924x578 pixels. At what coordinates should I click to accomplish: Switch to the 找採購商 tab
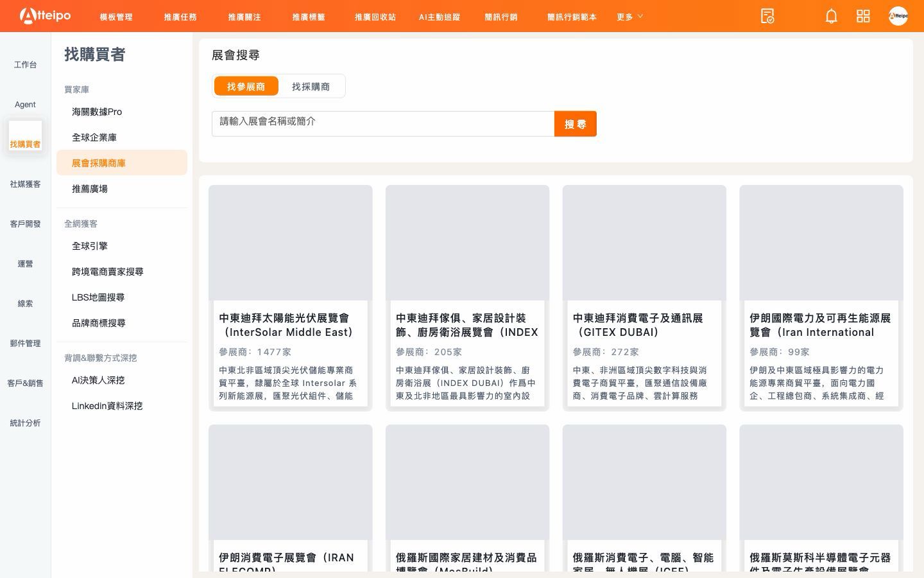tap(311, 86)
